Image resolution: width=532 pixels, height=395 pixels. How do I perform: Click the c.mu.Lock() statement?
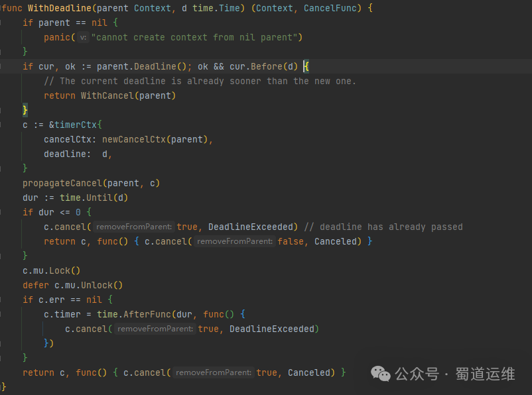(x=52, y=270)
